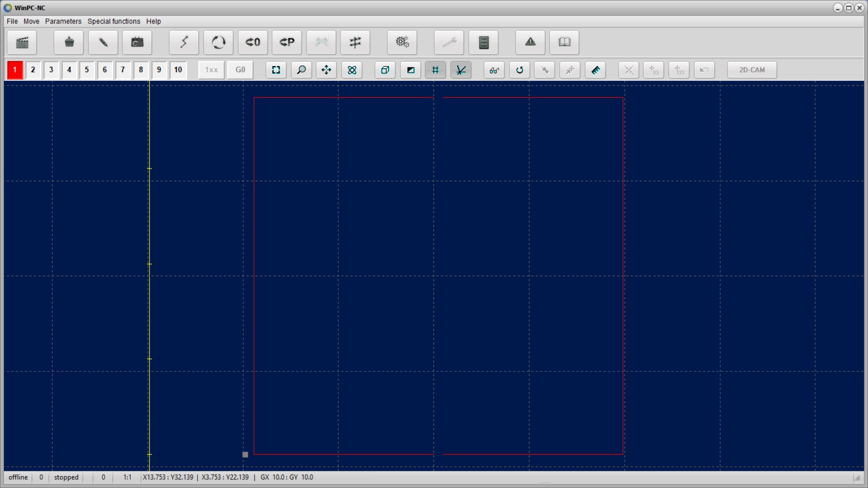
Task: Click the warning triangle icon
Action: coord(530,42)
